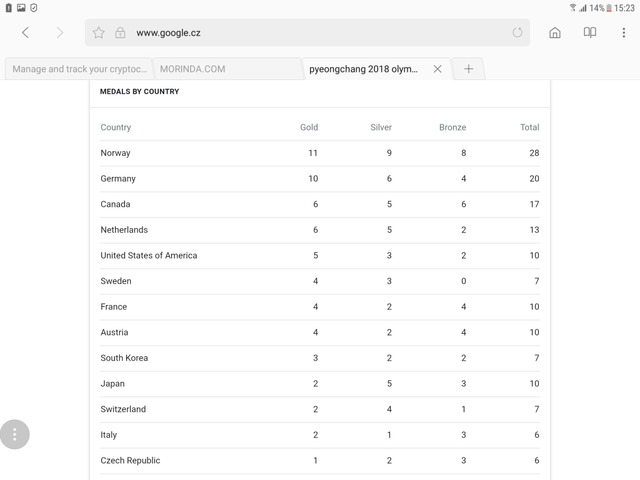
Task: Tap Norway's total of 28
Action: pyautogui.click(x=534, y=153)
